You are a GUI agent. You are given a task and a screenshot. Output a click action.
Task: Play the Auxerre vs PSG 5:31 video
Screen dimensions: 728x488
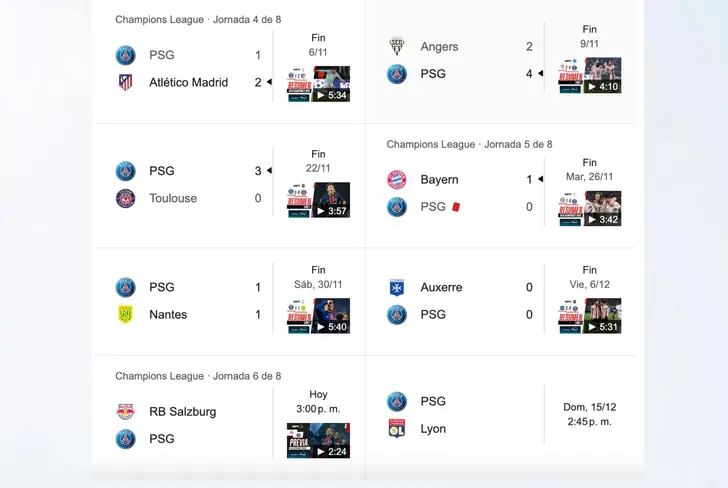coord(590,316)
